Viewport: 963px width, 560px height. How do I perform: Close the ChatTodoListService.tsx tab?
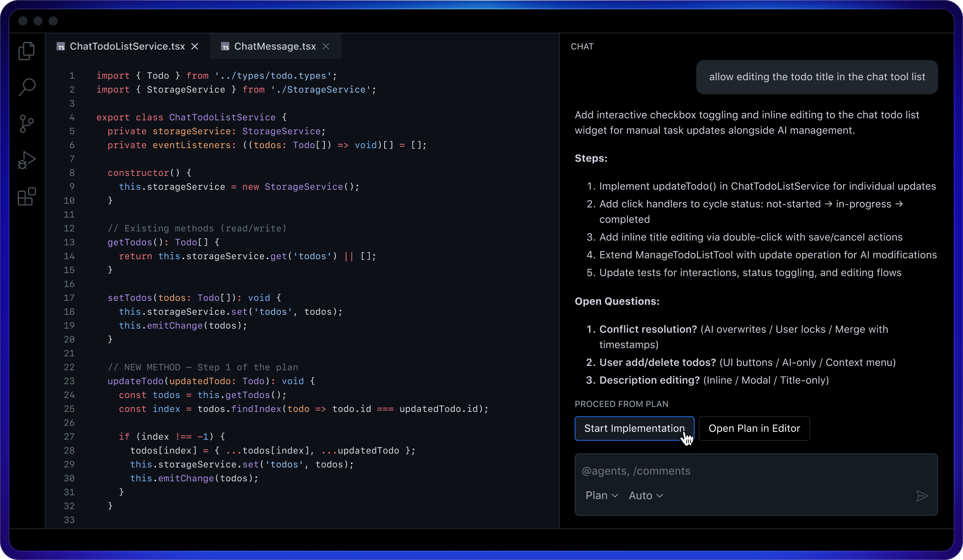(x=195, y=46)
